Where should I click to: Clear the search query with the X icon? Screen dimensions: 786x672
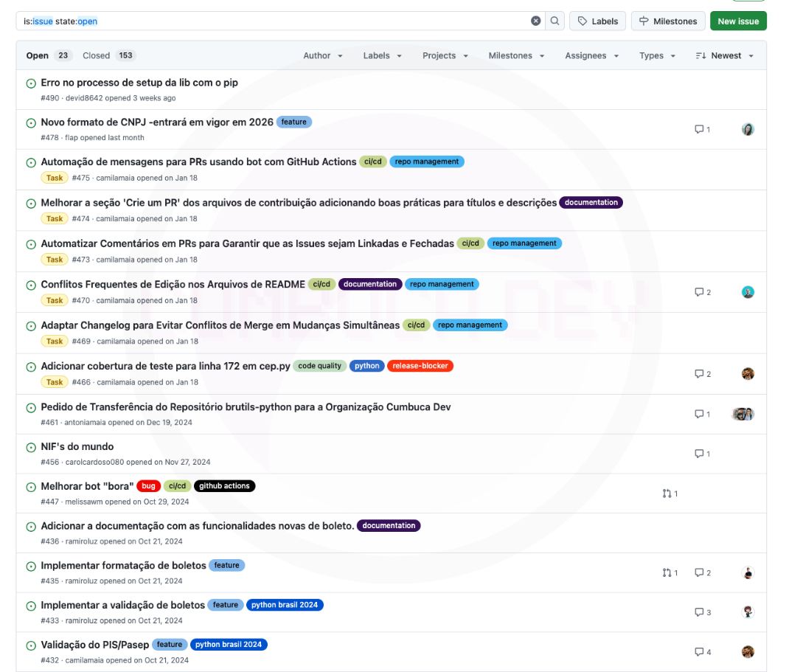tap(536, 21)
